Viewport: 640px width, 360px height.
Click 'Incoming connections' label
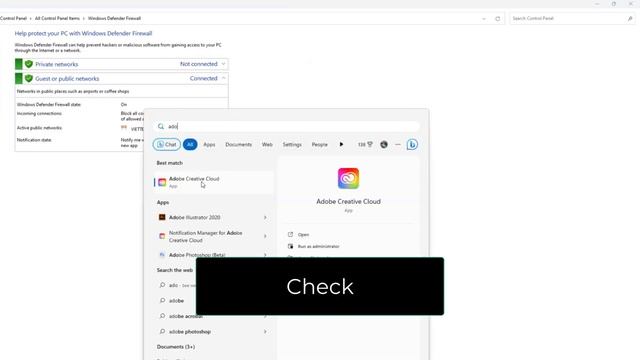point(39,113)
